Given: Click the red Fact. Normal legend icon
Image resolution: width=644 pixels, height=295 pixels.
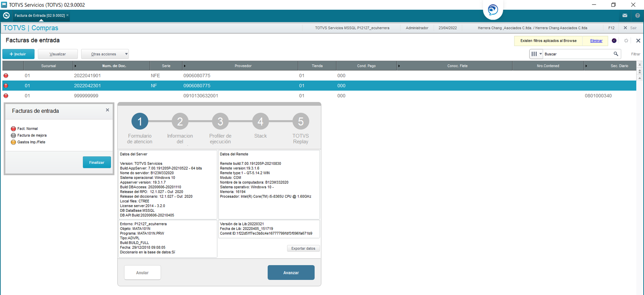Looking at the screenshot, I should (13, 129).
